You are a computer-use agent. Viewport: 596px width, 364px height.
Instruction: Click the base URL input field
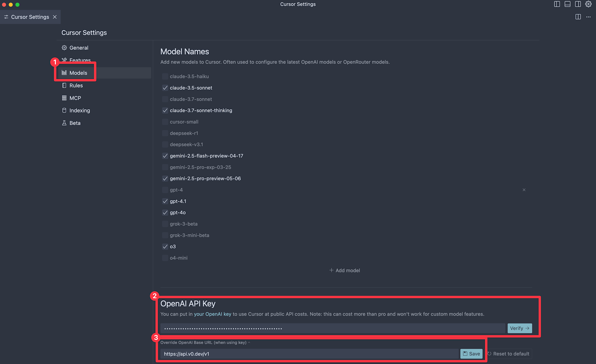pos(309,354)
